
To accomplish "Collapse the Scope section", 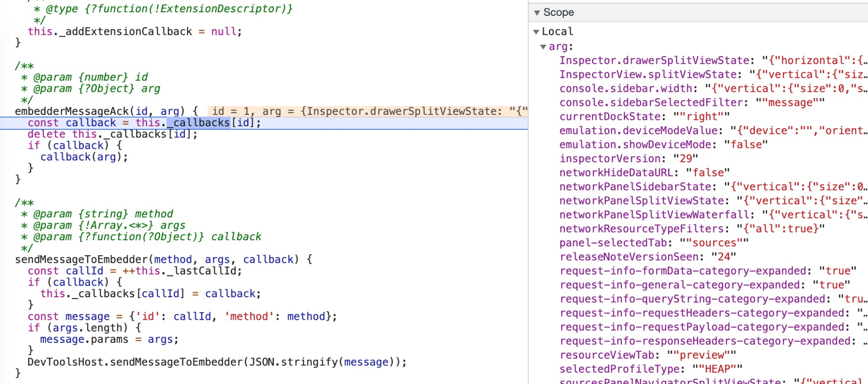I will tap(537, 13).
